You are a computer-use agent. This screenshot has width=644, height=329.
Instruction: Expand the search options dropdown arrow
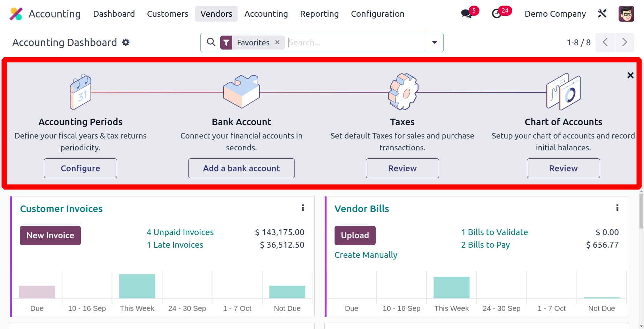(x=435, y=43)
